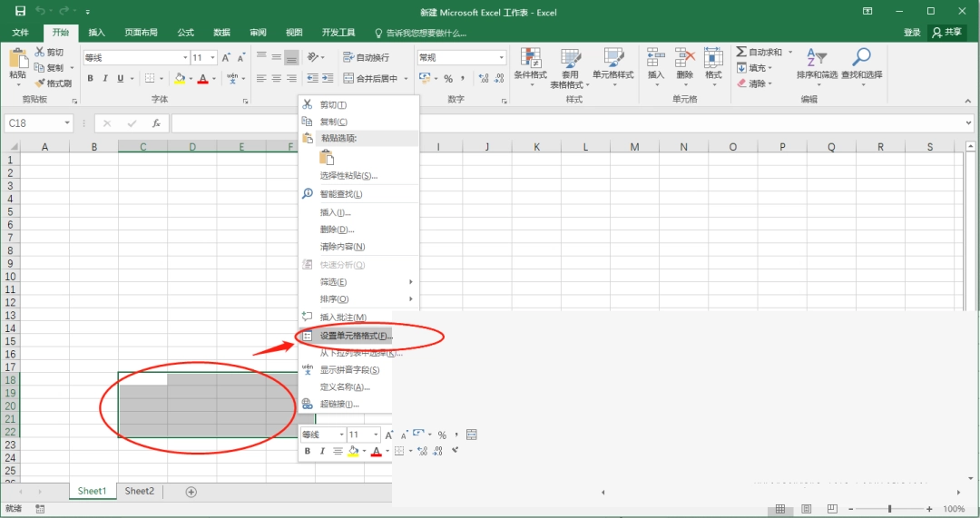This screenshot has height=518, width=980.
Task: Toggle Italic in the ribbon font group
Action: pyautogui.click(x=105, y=79)
